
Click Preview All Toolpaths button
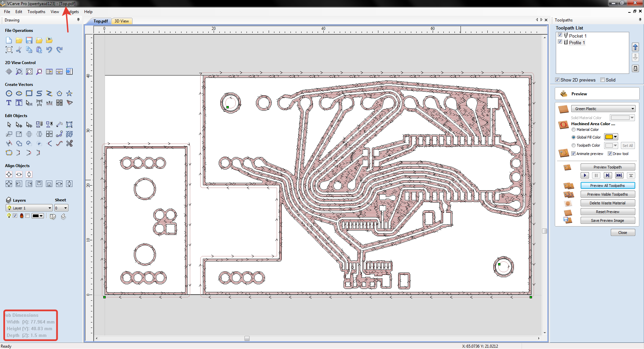[607, 186]
